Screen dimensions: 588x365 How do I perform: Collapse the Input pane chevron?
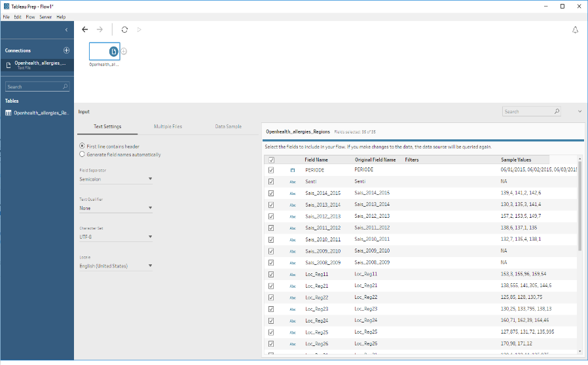(579, 111)
